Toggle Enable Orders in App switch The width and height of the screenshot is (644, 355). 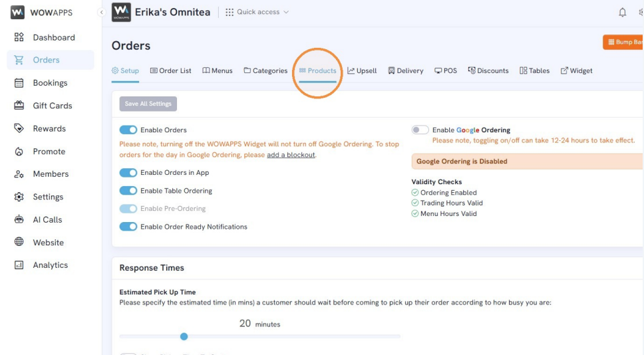click(128, 173)
